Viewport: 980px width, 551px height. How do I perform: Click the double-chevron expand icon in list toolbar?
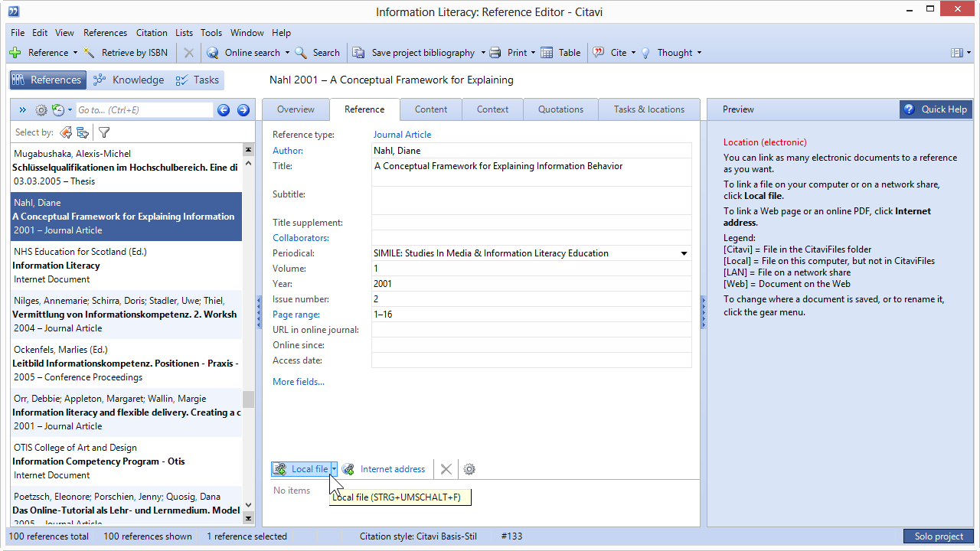point(22,110)
